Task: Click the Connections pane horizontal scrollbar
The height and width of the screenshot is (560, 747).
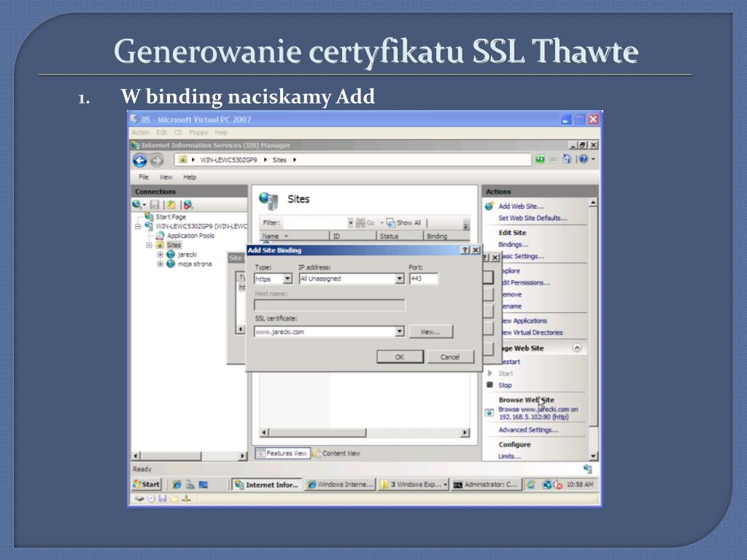Action: pyautogui.click(x=190, y=456)
